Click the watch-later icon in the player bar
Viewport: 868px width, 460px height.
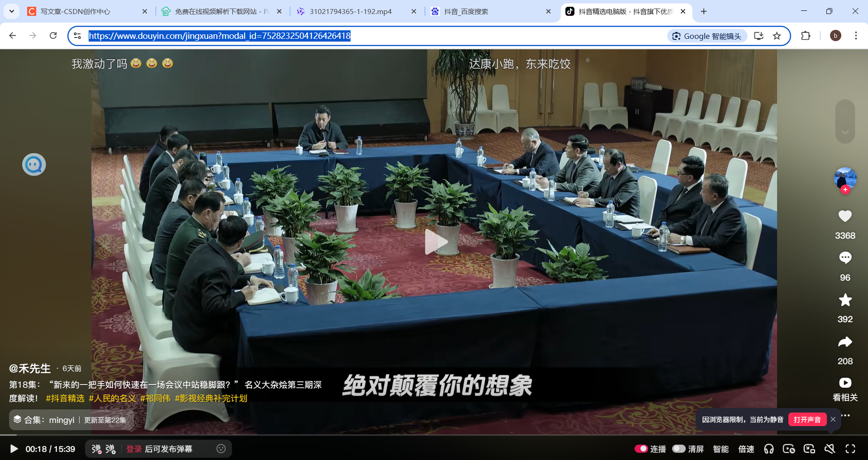(x=789, y=449)
